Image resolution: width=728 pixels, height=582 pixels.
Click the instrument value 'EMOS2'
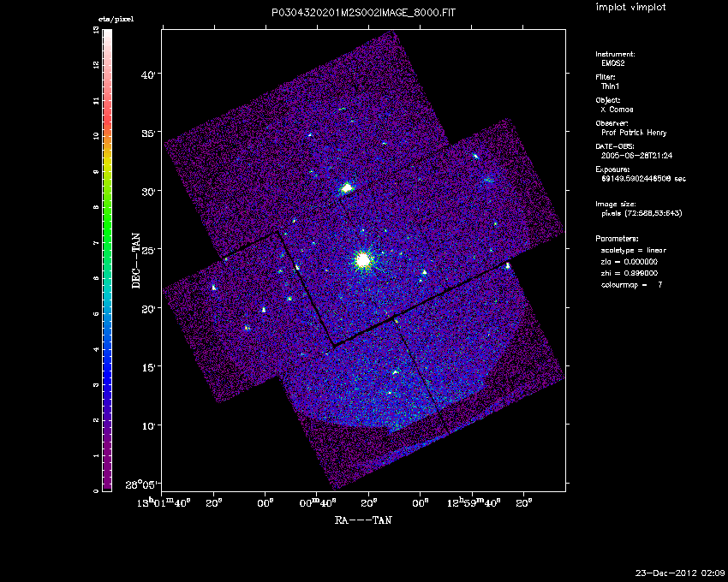(613, 63)
